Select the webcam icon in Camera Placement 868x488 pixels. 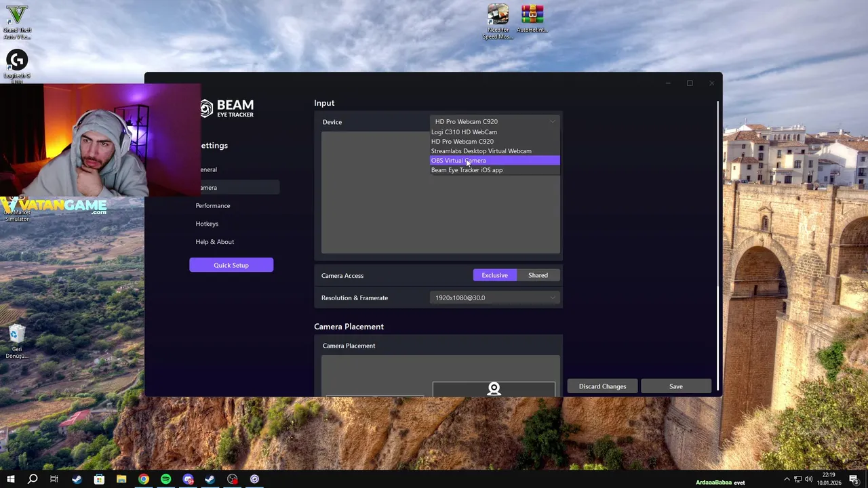(494, 388)
